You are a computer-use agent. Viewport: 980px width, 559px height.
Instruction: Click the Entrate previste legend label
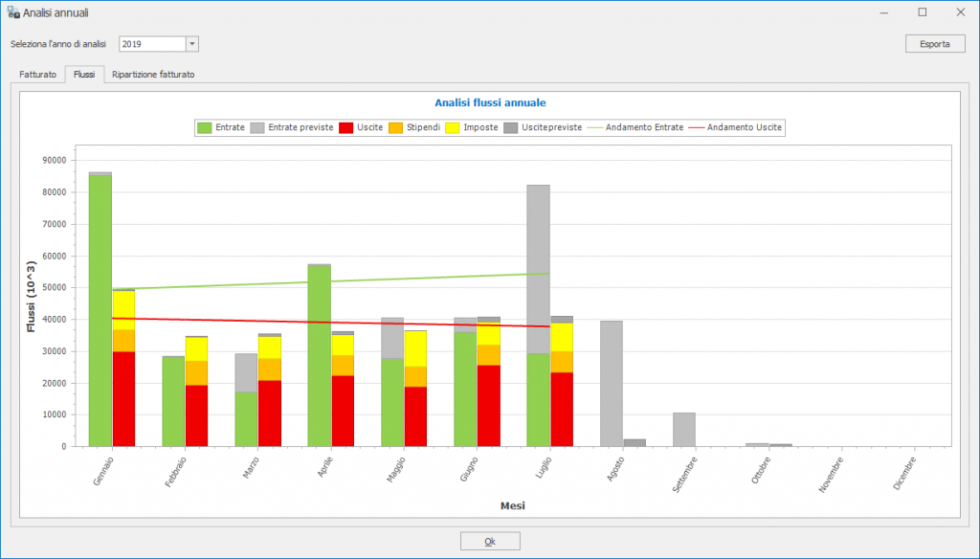(x=301, y=127)
